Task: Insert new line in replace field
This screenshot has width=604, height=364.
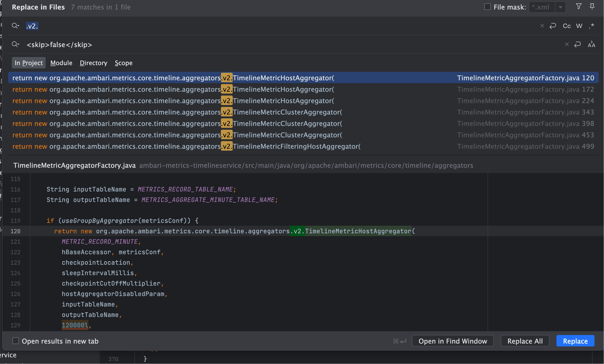Action: (578, 44)
